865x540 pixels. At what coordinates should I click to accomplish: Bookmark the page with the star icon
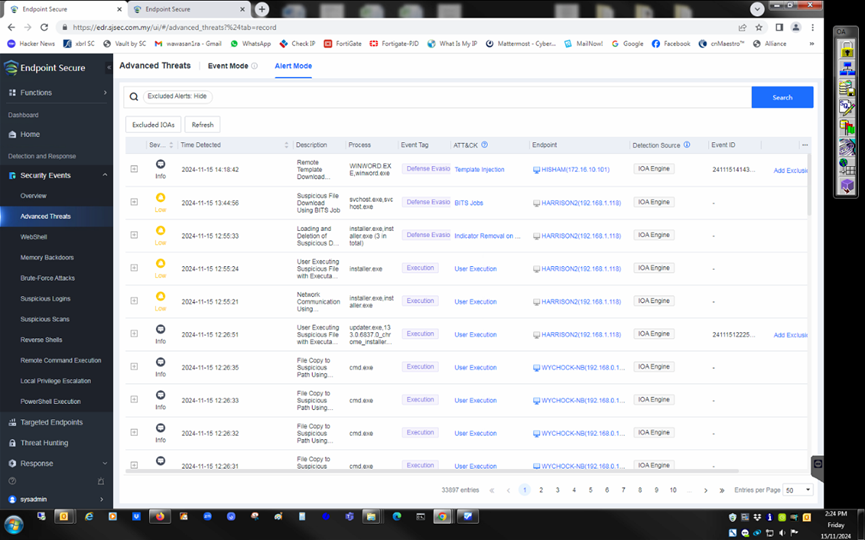pyautogui.click(x=759, y=28)
